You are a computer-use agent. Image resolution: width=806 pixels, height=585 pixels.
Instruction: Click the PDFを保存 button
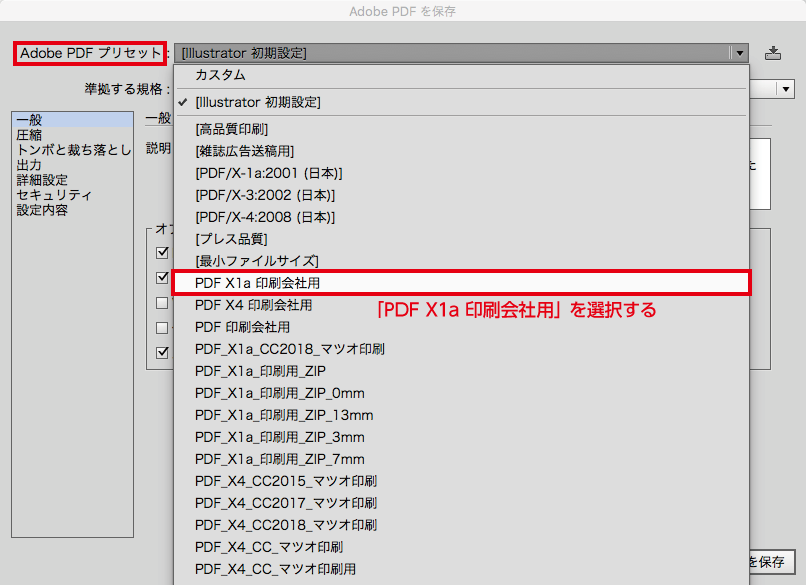coord(772,561)
